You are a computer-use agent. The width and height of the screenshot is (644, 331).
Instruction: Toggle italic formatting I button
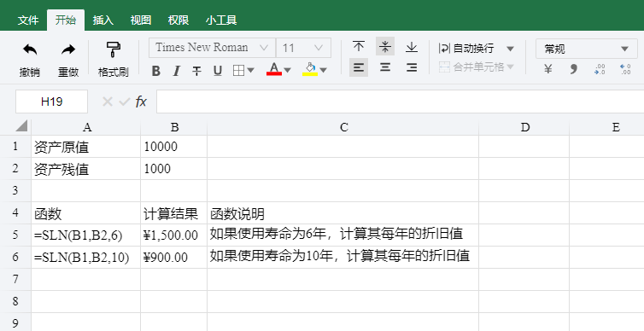pos(177,71)
